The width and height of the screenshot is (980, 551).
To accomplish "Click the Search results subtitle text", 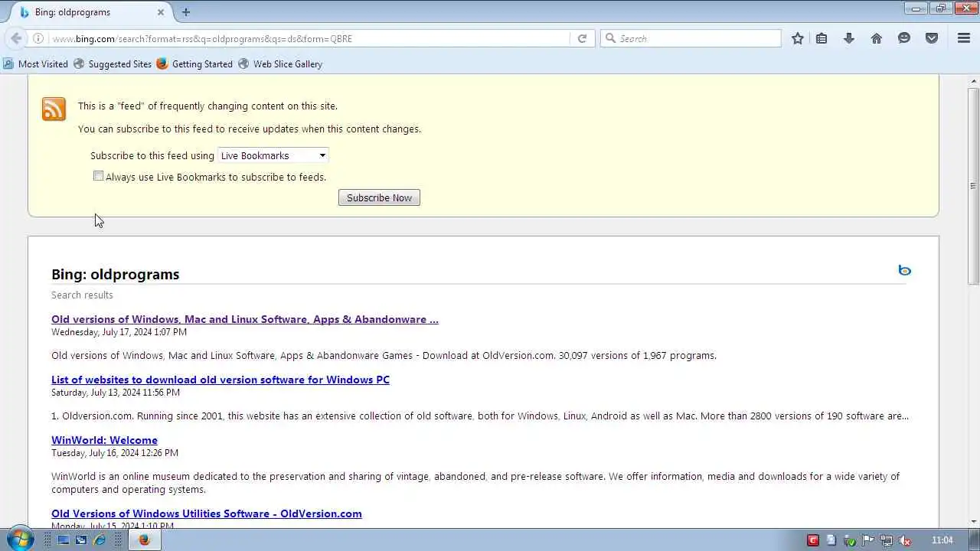I will (x=82, y=295).
